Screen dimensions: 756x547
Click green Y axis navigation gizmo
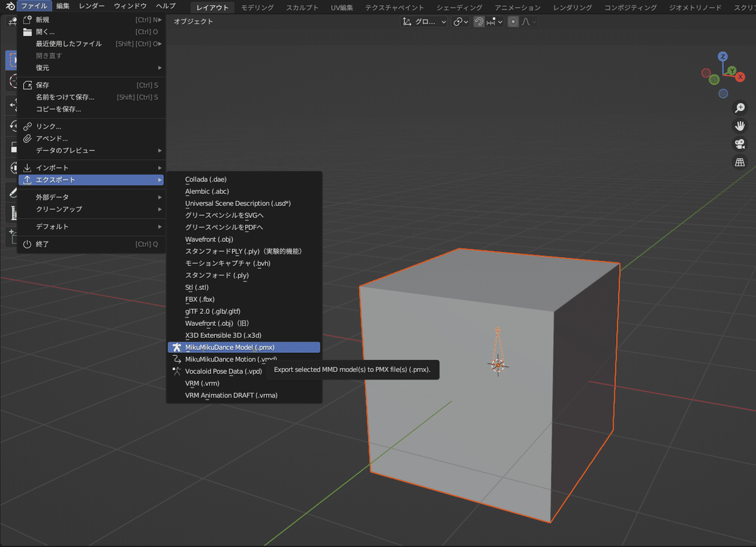pyautogui.click(x=731, y=71)
